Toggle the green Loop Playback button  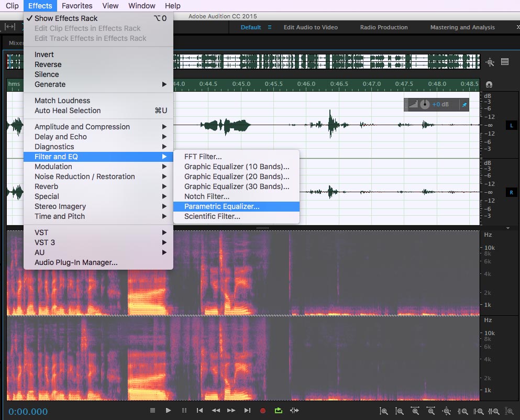click(x=279, y=411)
